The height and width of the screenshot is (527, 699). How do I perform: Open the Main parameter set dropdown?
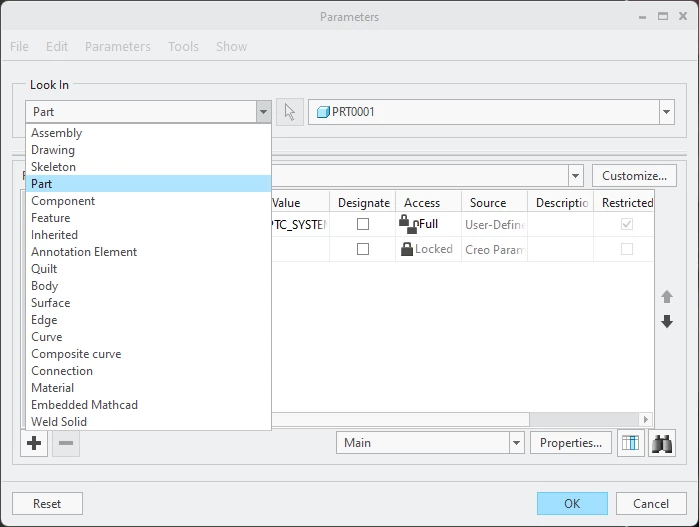[x=516, y=443]
